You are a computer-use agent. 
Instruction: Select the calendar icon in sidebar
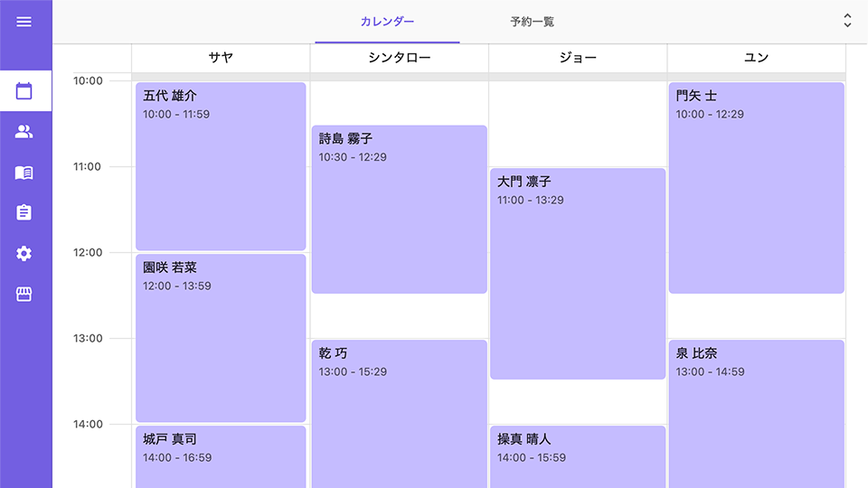[x=24, y=91]
